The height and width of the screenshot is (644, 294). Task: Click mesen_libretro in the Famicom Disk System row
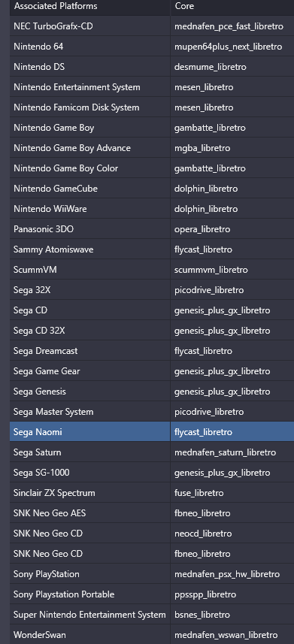tap(232, 107)
